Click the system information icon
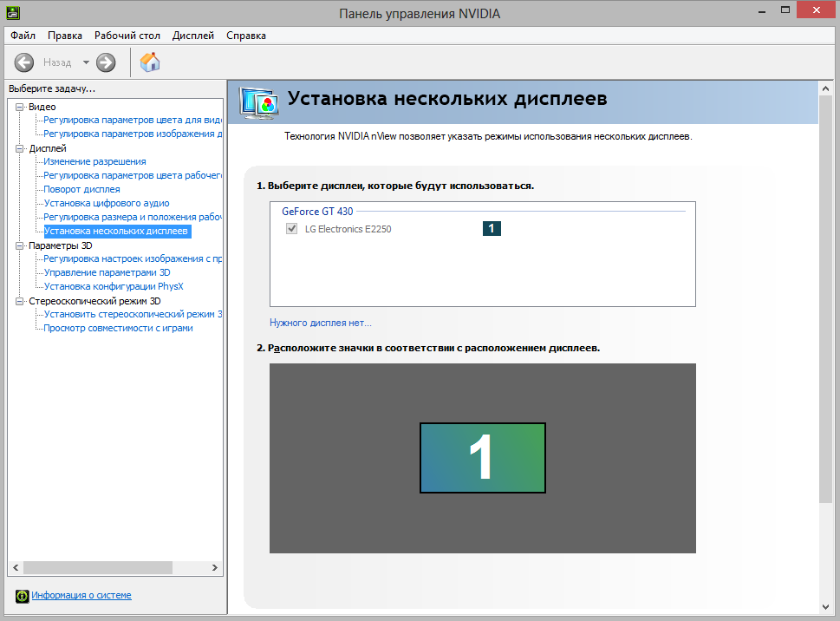This screenshot has height=621, width=840. tap(22, 596)
